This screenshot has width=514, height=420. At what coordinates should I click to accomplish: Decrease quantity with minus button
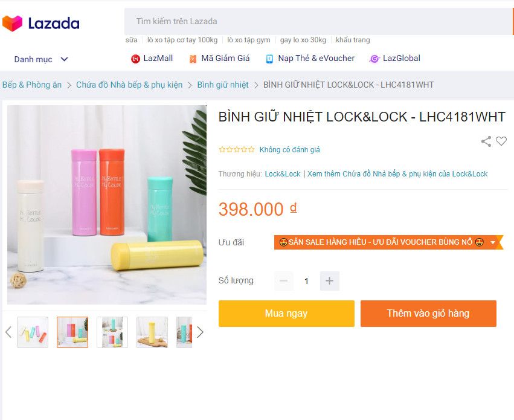point(283,280)
